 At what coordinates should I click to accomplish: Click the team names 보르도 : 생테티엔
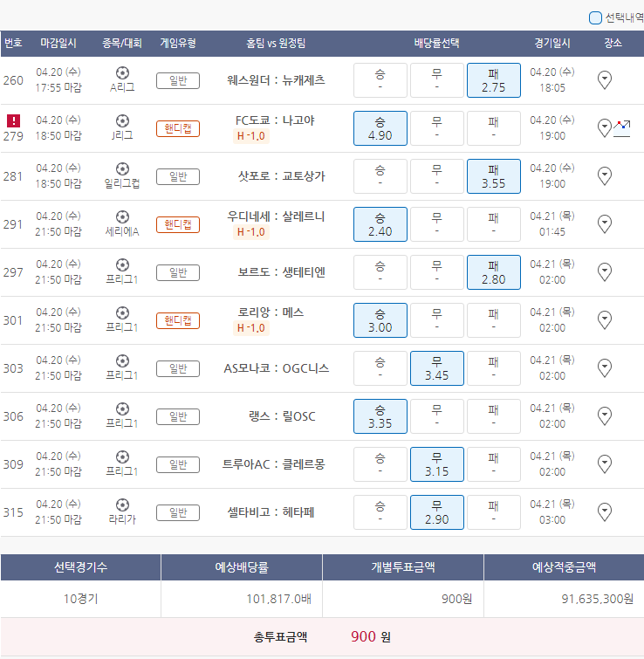[282, 272]
